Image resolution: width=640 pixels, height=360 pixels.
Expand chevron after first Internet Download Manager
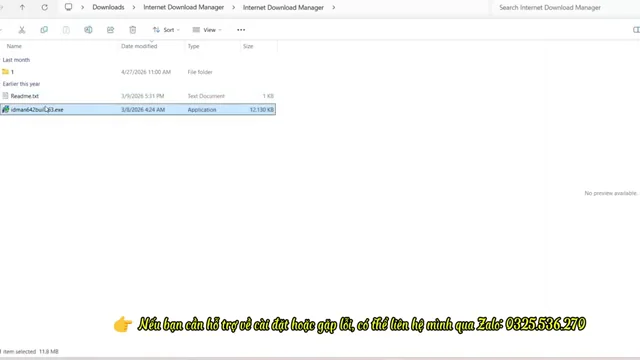(233, 7)
